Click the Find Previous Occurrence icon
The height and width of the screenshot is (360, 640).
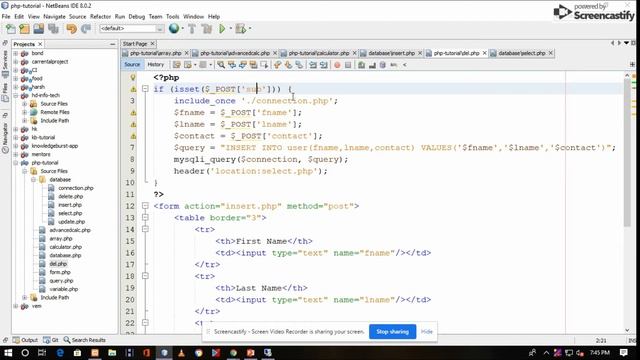(x=232, y=65)
